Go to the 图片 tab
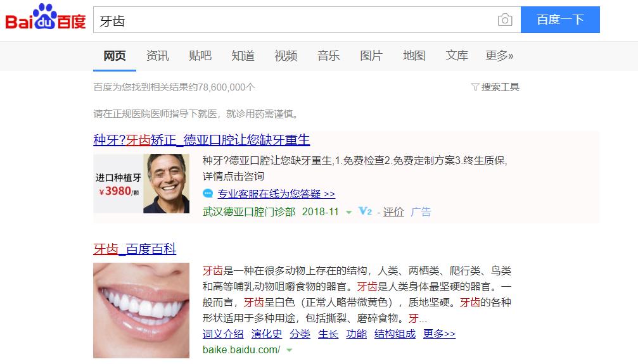 point(371,55)
